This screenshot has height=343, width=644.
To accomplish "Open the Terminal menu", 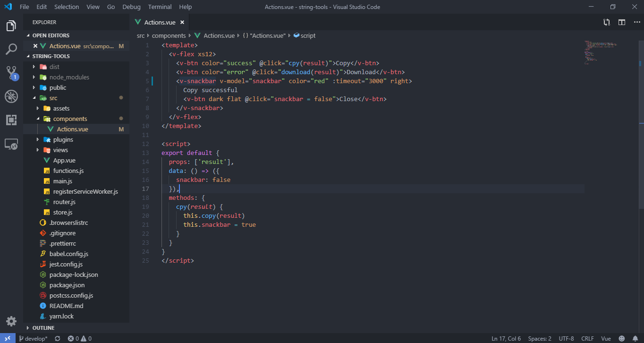I will [x=160, y=7].
